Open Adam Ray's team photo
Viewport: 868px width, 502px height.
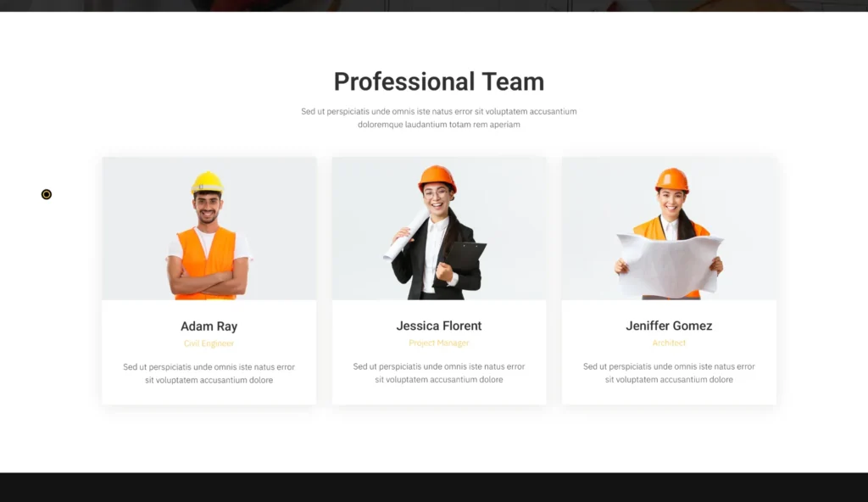209,228
